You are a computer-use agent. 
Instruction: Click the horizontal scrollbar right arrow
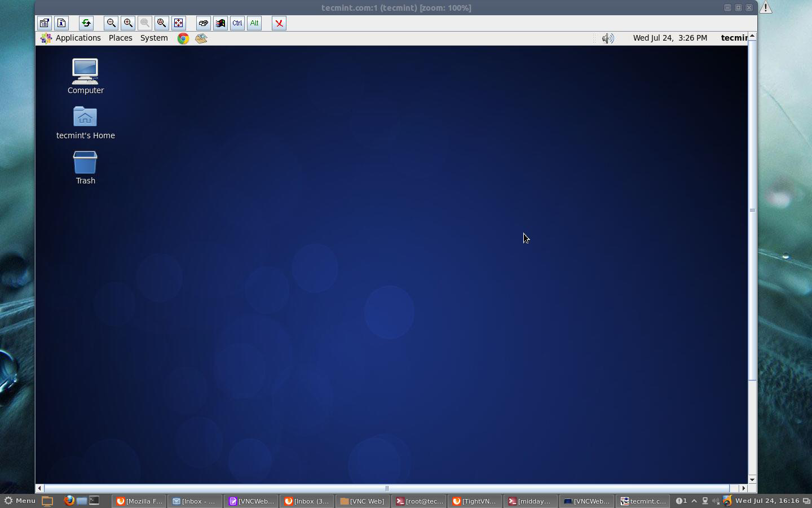[743, 488]
